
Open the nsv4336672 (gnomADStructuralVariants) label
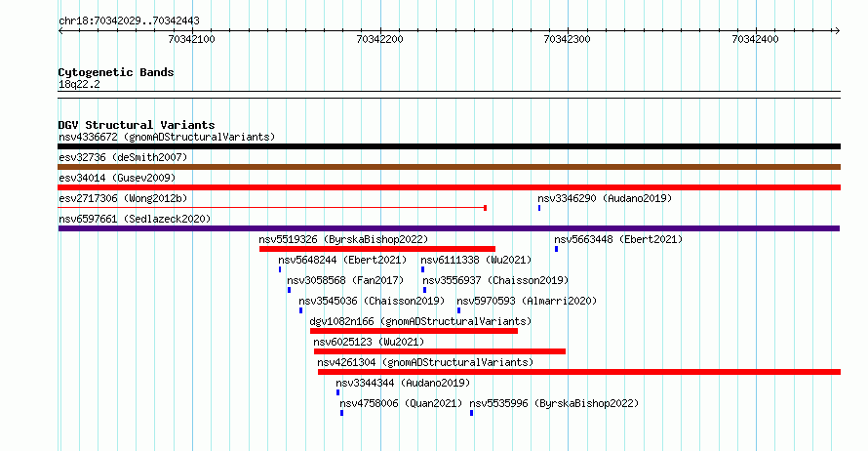point(167,137)
